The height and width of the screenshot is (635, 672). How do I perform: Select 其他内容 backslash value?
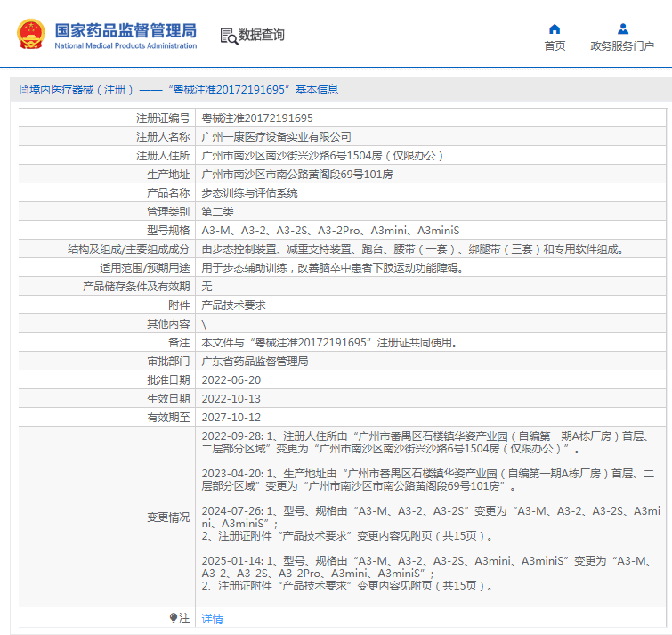coord(204,324)
